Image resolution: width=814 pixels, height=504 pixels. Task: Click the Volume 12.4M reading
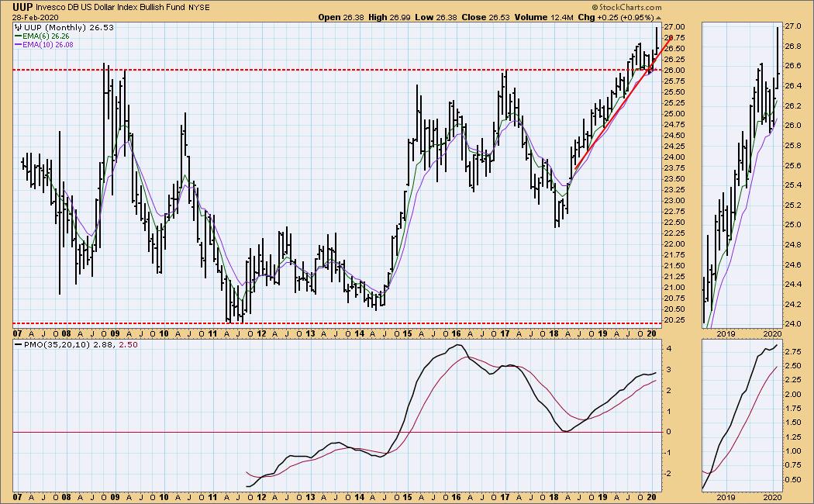544,17
